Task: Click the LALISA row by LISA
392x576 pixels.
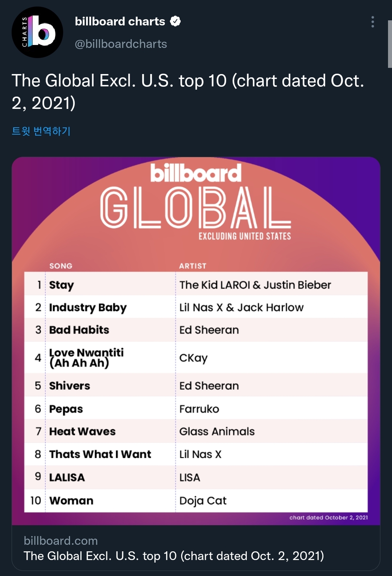Action: (x=196, y=477)
